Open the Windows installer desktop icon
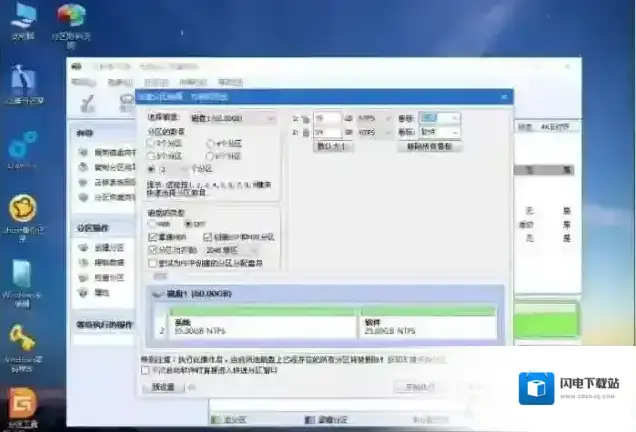Screen dimensions: 636x432 (x=22, y=276)
